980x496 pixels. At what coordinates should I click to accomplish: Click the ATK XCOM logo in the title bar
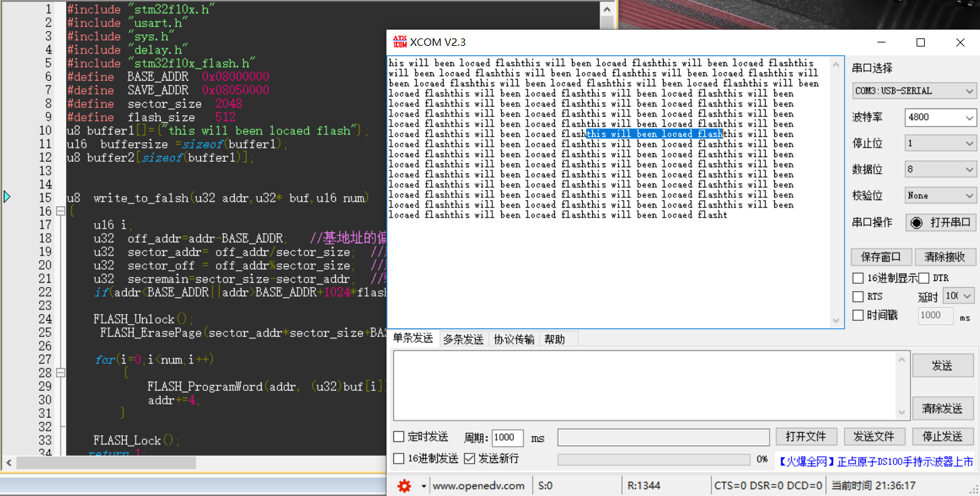pyautogui.click(x=398, y=42)
